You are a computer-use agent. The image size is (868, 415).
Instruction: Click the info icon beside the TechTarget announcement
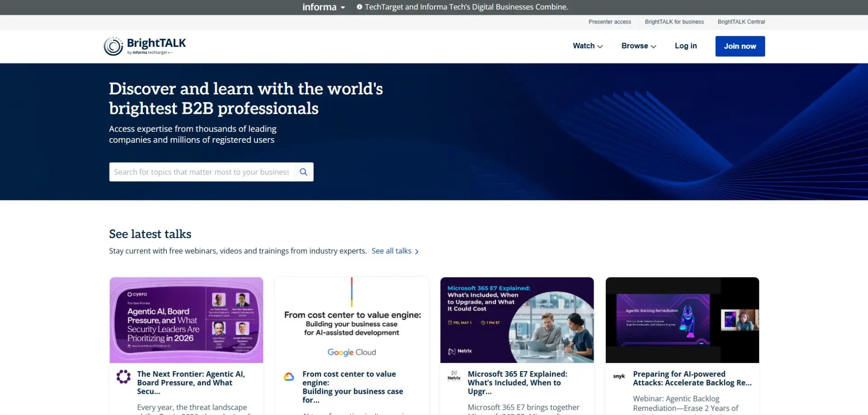point(359,7)
